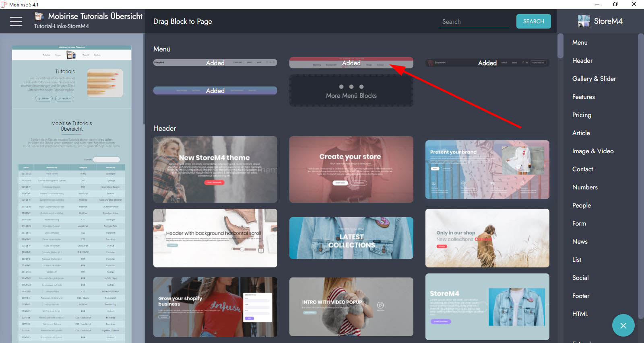Image resolution: width=644 pixels, height=343 pixels.
Task: Click the Mobirise Tutorials Übersicht site title
Action: 95,16
